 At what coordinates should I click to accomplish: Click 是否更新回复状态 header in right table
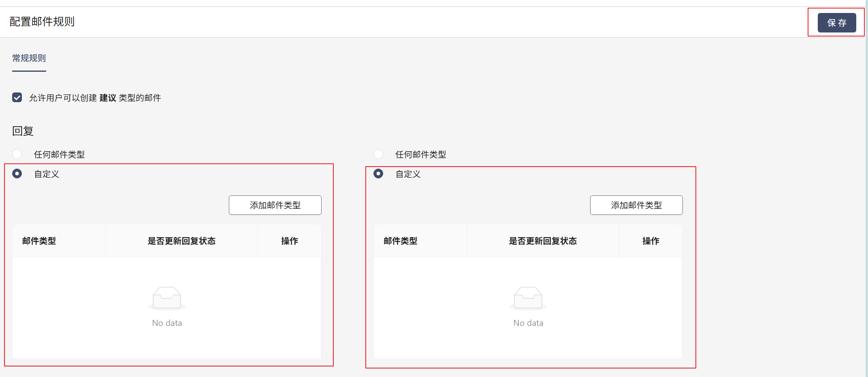coord(543,241)
